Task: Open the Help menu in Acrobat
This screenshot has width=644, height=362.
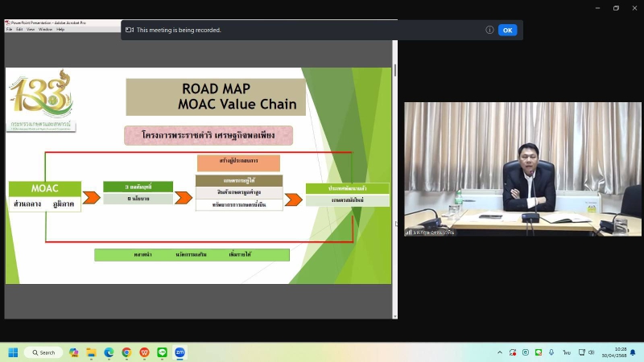Action: pos(60,29)
